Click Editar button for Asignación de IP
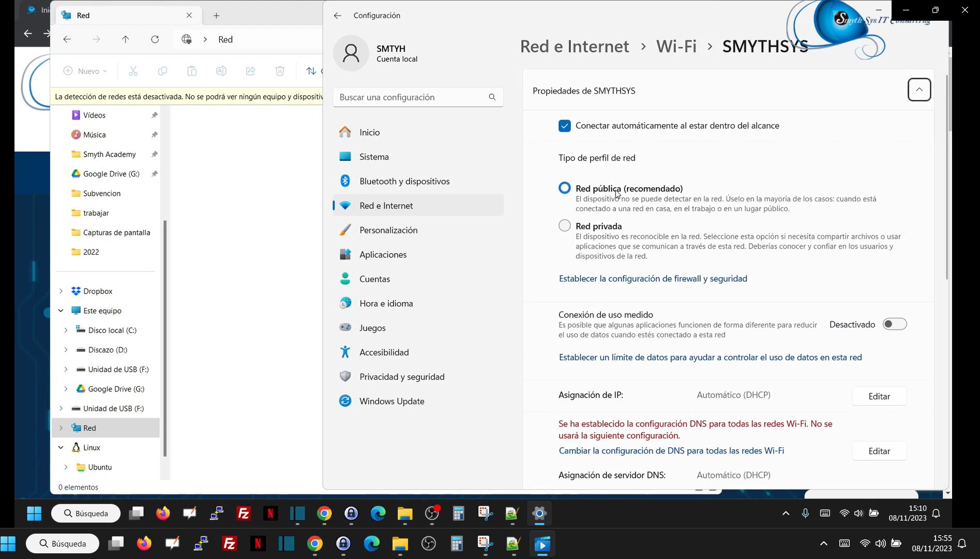 [x=879, y=396]
